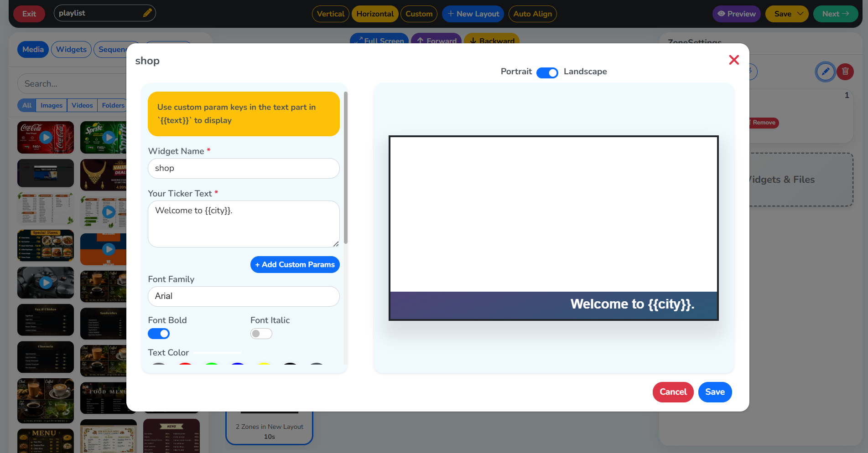Click the red trash delete icon

coord(845,72)
